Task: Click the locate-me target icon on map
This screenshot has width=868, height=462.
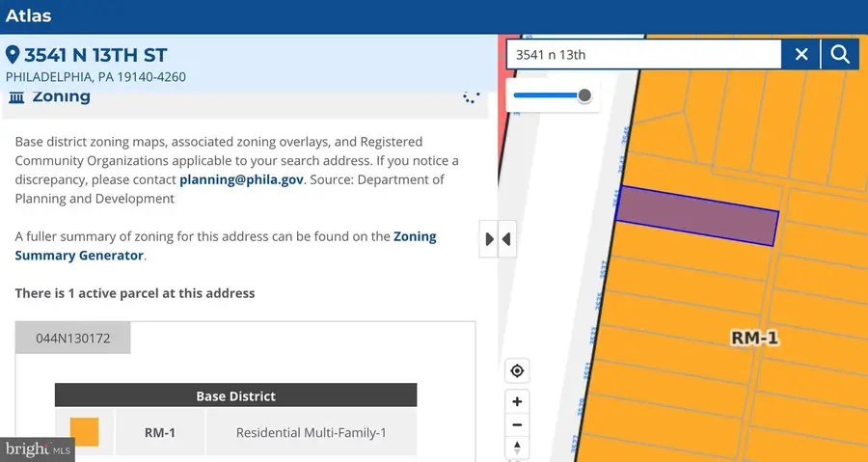Action: 517,370
